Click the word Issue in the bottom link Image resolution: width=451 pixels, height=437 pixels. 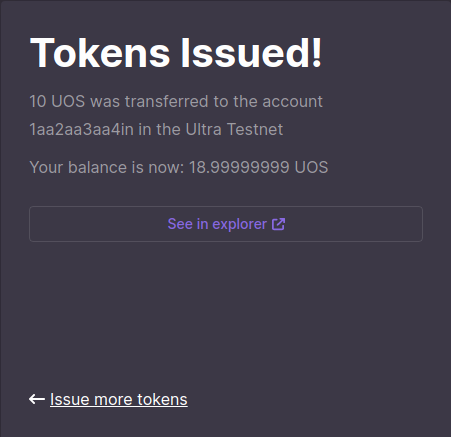(x=70, y=399)
